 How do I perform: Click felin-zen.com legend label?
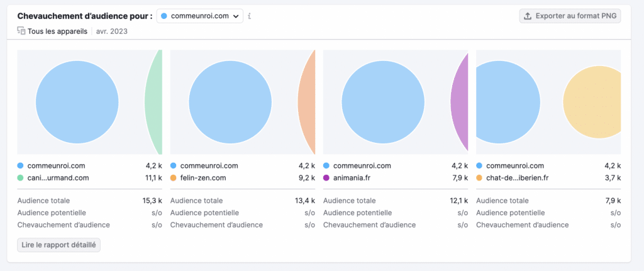tap(203, 178)
